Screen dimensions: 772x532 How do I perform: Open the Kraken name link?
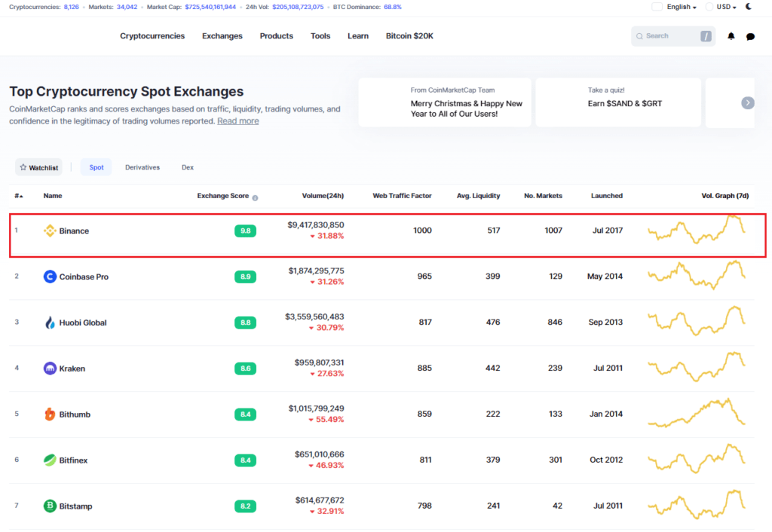[x=72, y=368]
